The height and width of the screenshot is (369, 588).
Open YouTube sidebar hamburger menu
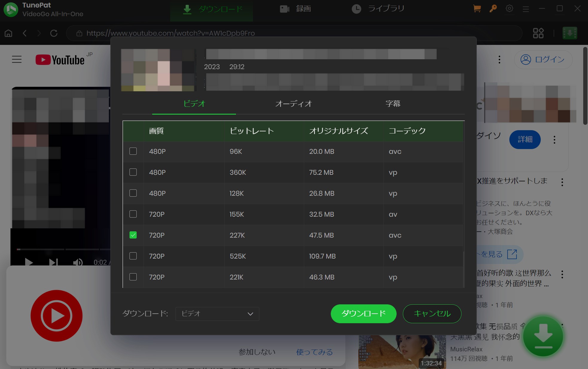tap(17, 60)
